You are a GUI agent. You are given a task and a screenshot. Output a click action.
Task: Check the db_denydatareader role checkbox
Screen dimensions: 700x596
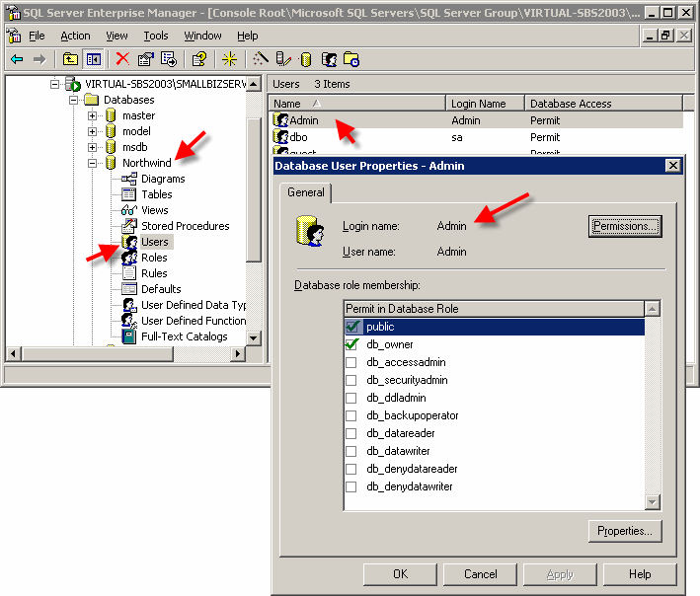(351, 469)
